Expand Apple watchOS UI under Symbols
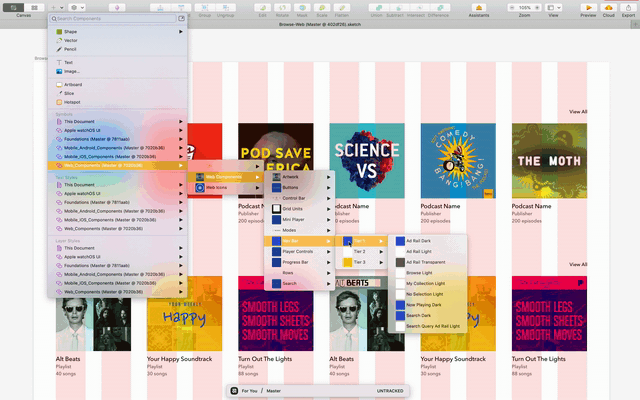This screenshot has height=400, width=640. click(118, 130)
